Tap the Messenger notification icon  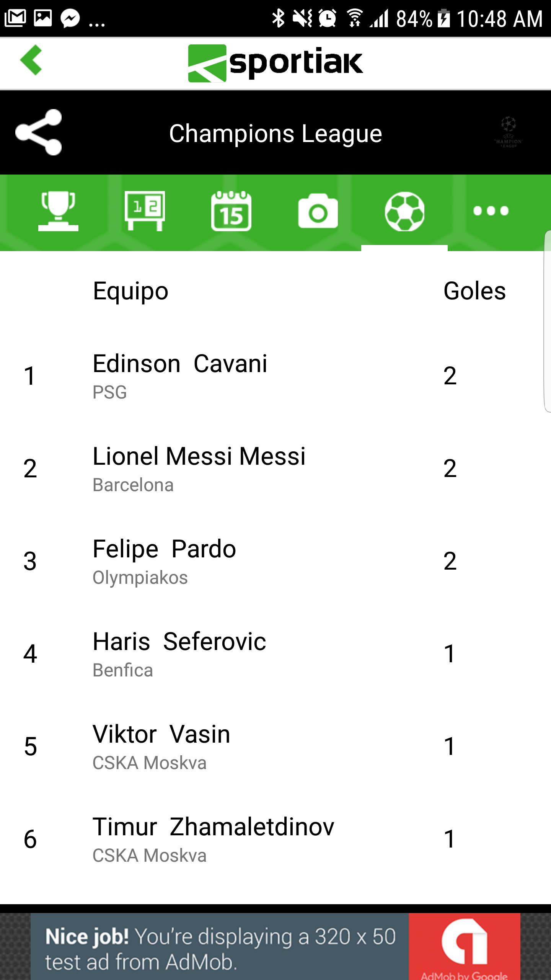coord(70,18)
